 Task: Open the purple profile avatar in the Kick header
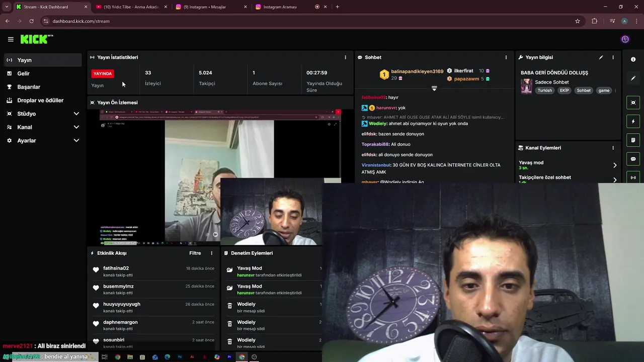(x=625, y=39)
